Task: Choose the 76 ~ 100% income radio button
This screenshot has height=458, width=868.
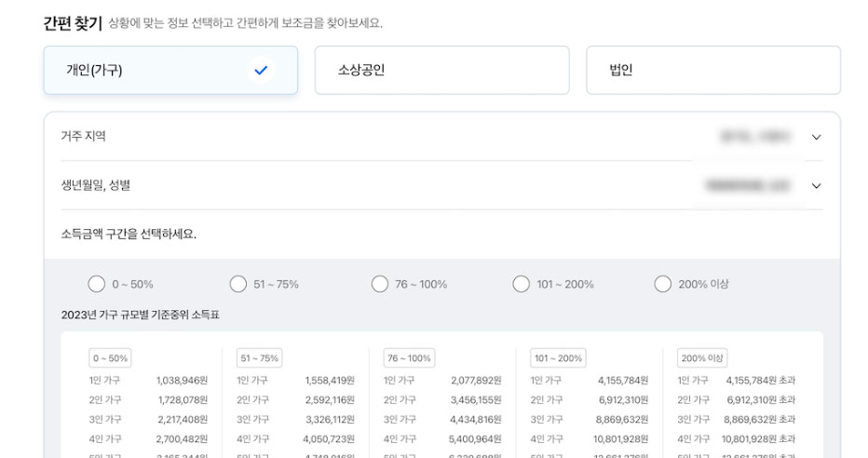Action: 380,284
